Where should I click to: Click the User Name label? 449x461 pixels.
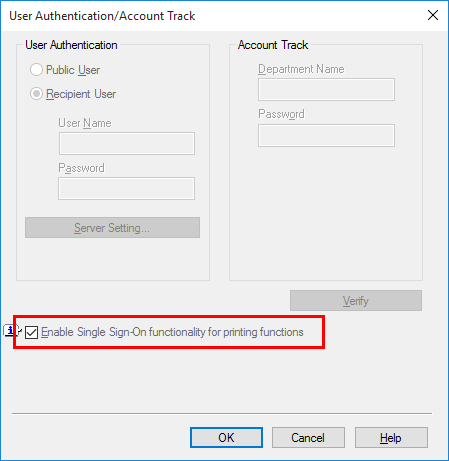[x=85, y=123]
